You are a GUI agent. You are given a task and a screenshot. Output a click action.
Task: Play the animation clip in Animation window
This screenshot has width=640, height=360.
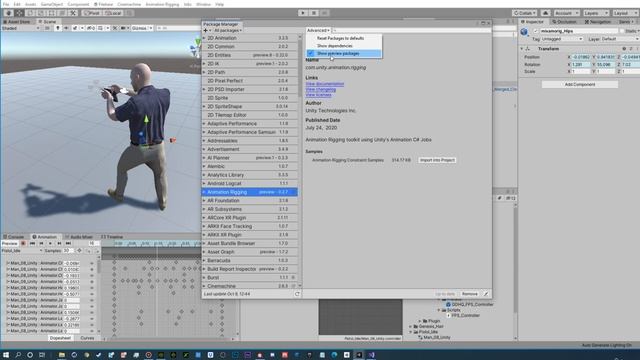50,243
